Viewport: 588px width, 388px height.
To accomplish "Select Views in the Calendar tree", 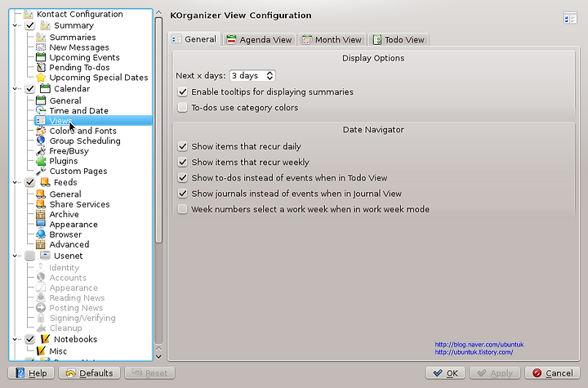I will click(x=93, y=121).
